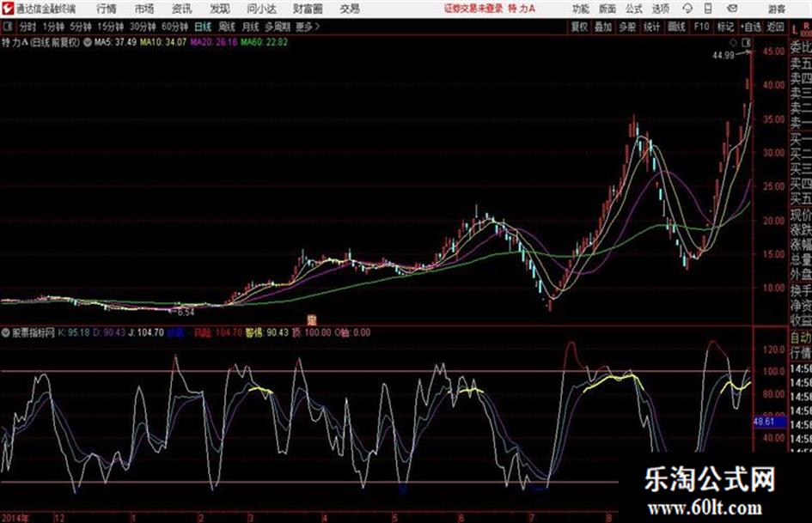Open the 资讯 menu
This screenshot has width=812, height=523.
point(182,9)
